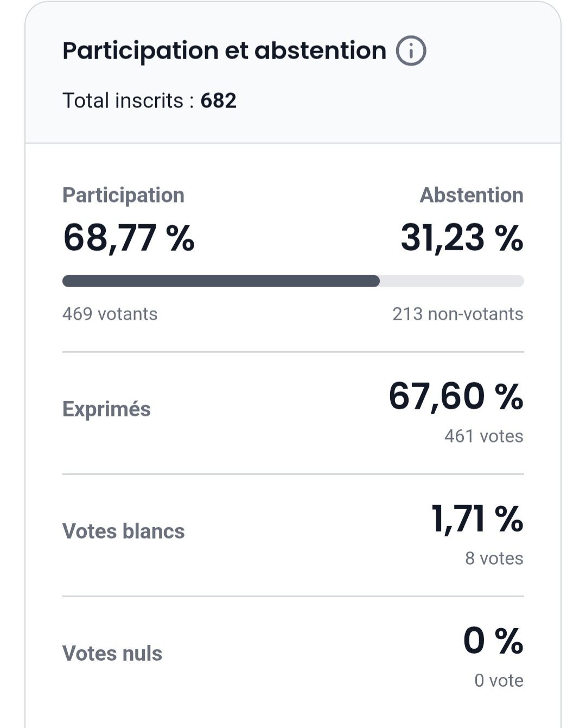Click the 1,71 % votes blancs value
The image size is (586, 728).
pyautogui.click(x=477, y=518)
